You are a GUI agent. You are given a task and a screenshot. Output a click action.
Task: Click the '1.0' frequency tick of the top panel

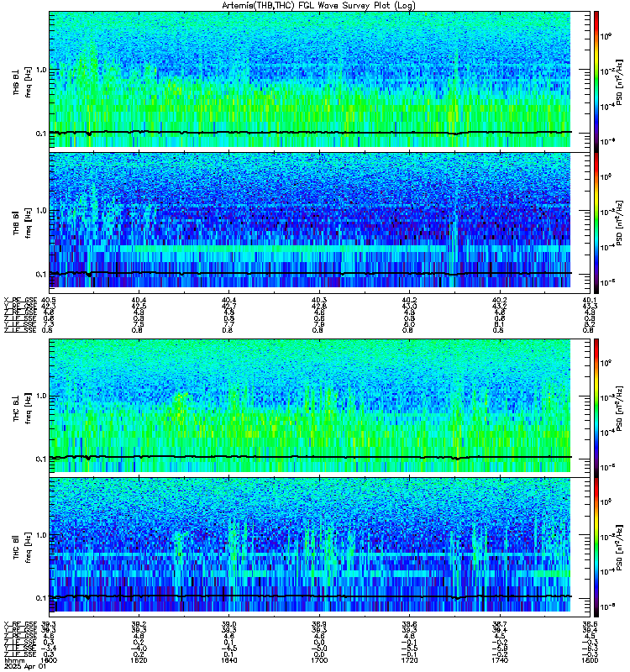click(40, 70)
